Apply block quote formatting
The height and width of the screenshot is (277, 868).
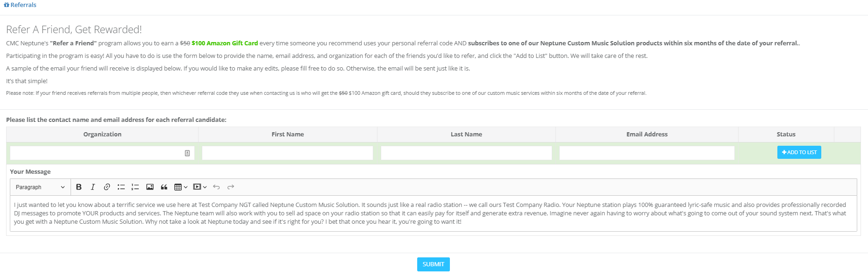point(164,187)
